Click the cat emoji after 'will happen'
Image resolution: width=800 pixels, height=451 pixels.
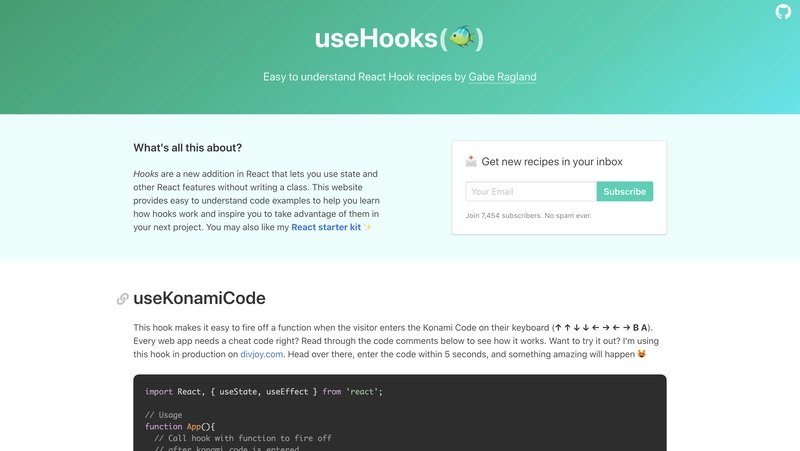pos(642,354)
